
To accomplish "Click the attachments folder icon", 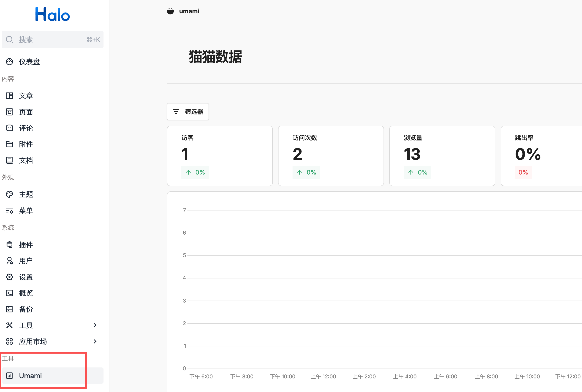I will pos(9,144).
